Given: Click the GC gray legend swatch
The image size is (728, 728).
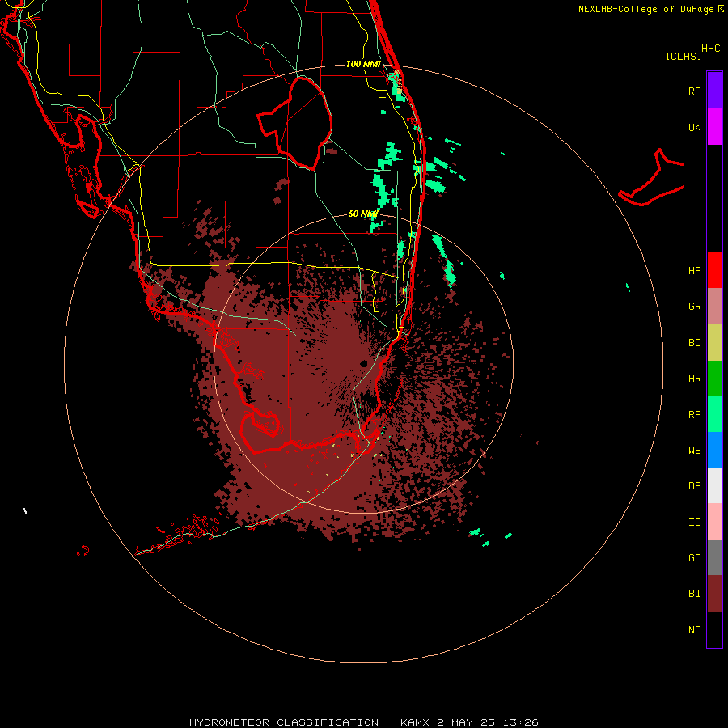Looking at the screenshot, I should (x=714, y=557).
